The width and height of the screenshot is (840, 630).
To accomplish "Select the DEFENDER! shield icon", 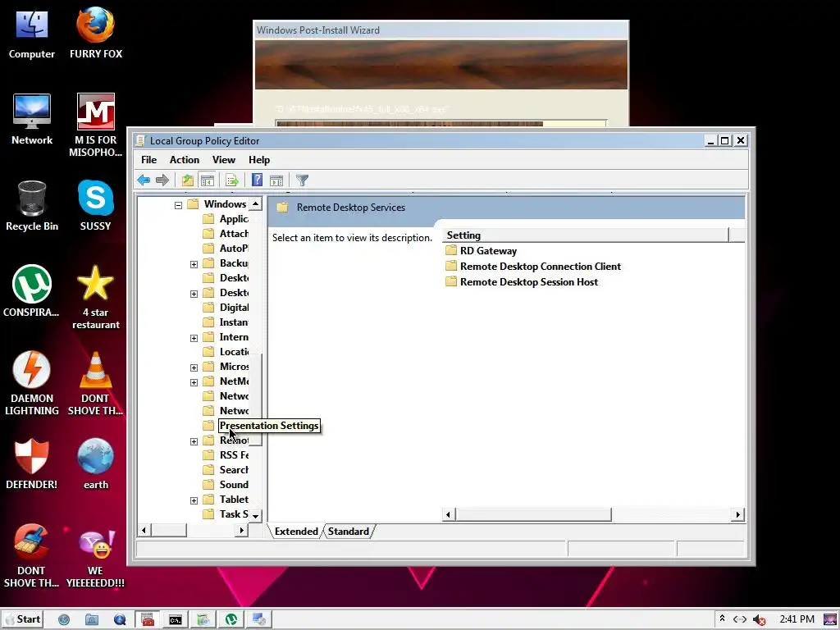I will [32, 464].
